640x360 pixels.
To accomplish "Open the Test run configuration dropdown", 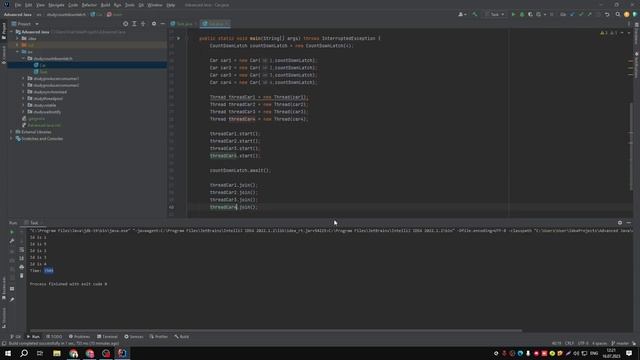I will 494,14.
